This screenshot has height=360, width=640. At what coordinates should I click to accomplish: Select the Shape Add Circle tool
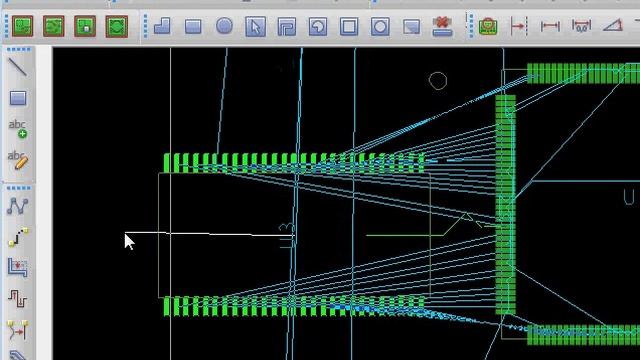coord(224,26)
